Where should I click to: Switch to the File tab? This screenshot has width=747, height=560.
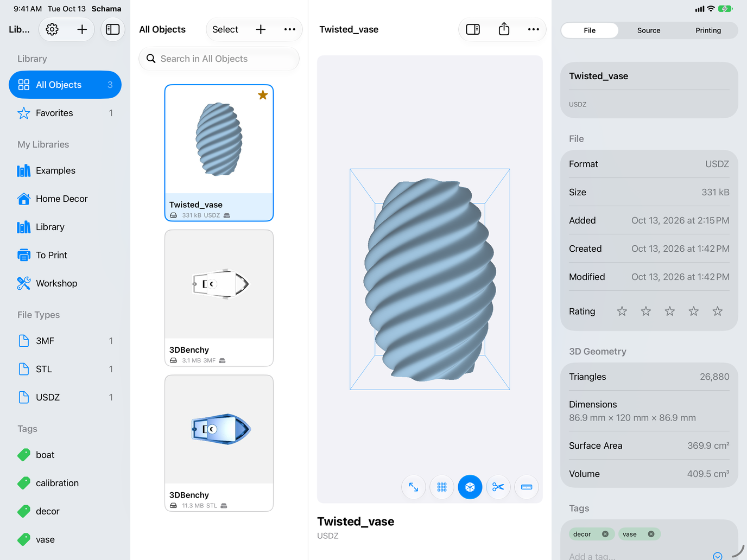point(590,30)
